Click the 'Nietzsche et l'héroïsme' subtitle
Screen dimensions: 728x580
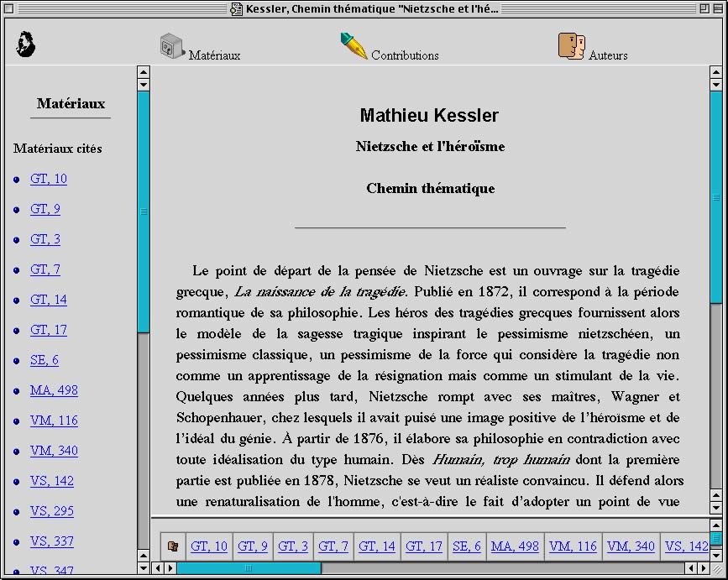(431, 146)
